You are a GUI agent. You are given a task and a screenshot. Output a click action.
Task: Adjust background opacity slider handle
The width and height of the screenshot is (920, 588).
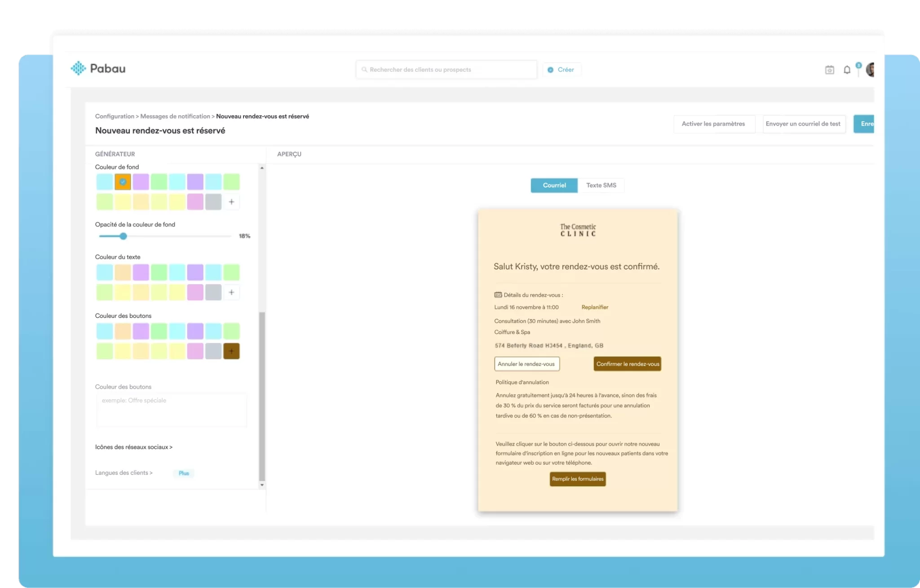click(123, 236)
